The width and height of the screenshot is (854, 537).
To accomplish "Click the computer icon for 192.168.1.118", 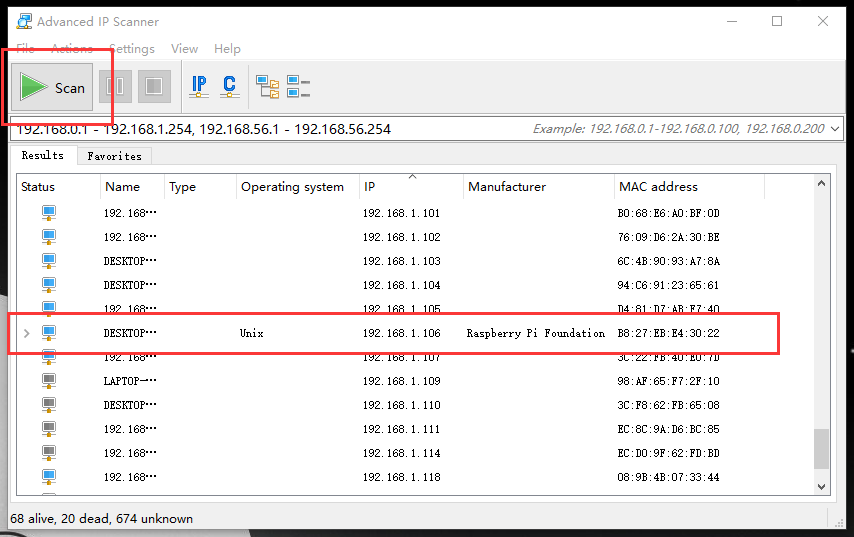I will click(49, 477).
